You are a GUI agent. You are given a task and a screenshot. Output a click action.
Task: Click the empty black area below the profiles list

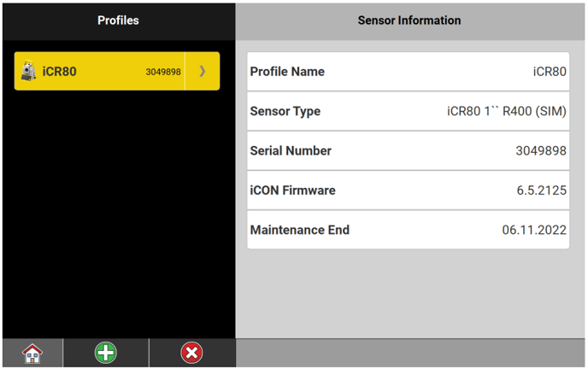(118, 214)
